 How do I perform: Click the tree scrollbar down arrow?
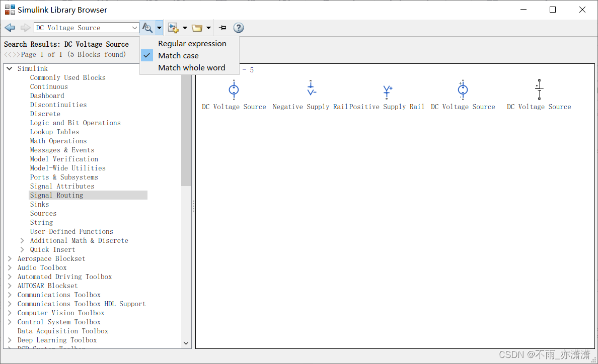(186, 343)
